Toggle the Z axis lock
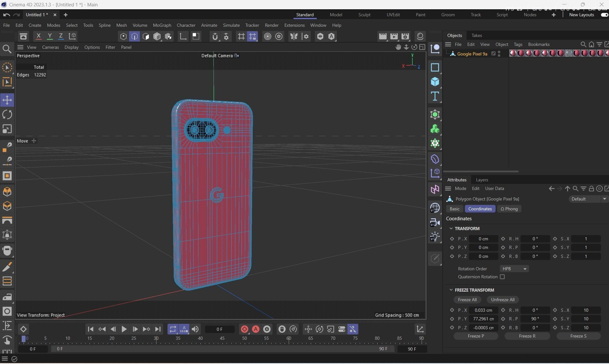 pos(61,36)
